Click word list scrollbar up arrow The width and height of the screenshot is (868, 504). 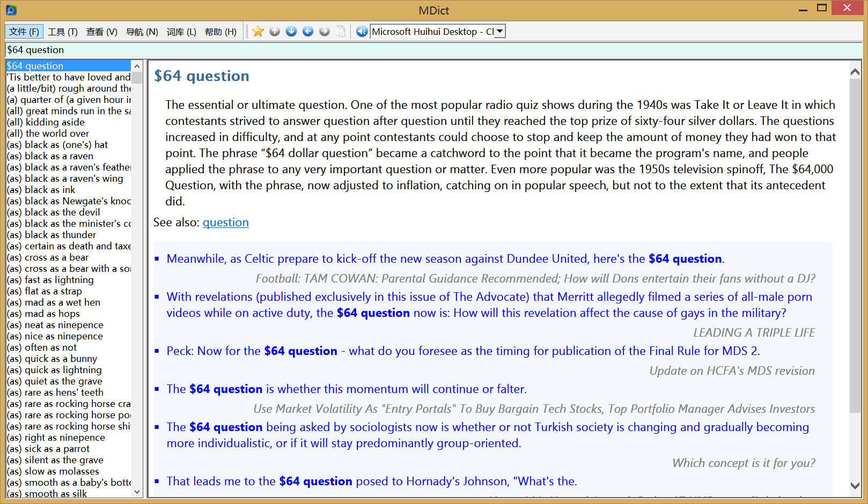coord(137,66)
